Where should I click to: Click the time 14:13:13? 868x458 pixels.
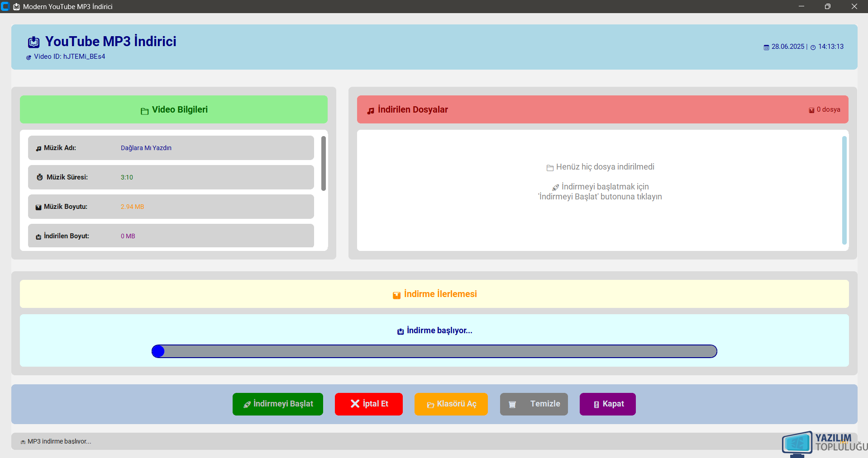coord(831,47)
